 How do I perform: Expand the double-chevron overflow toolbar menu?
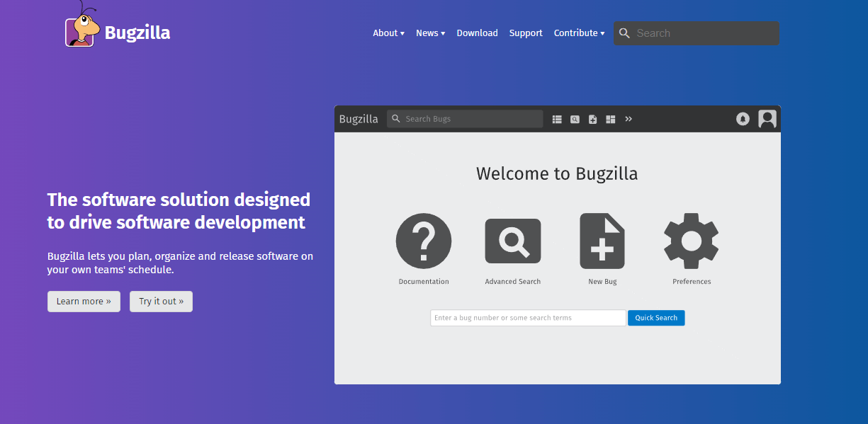pos(629,119)
